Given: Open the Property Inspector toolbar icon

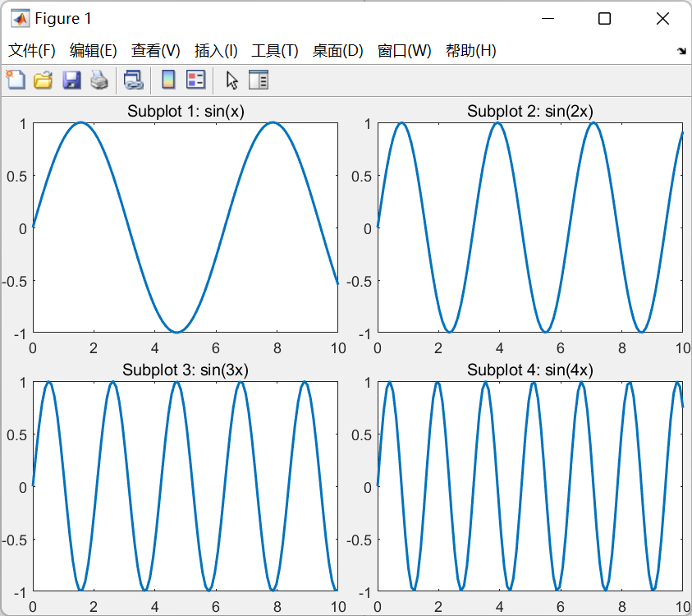Looking at the screenshot, I should tap(259, 80).
